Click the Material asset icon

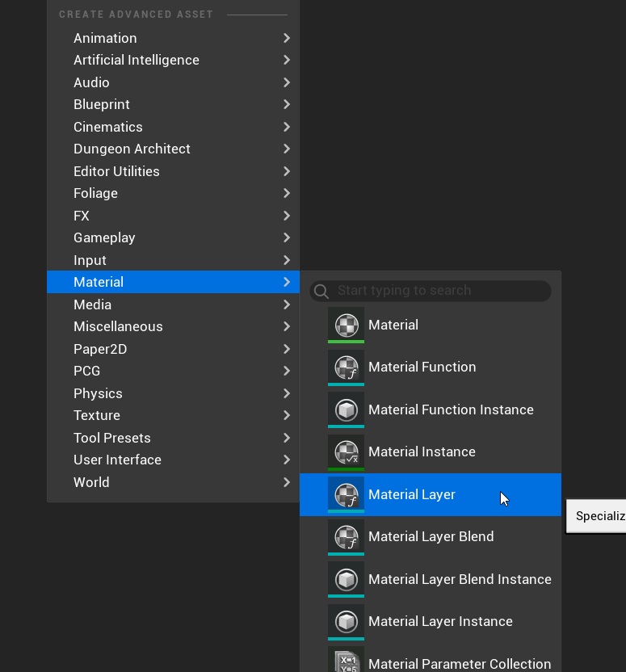click(x=346, y=325)
